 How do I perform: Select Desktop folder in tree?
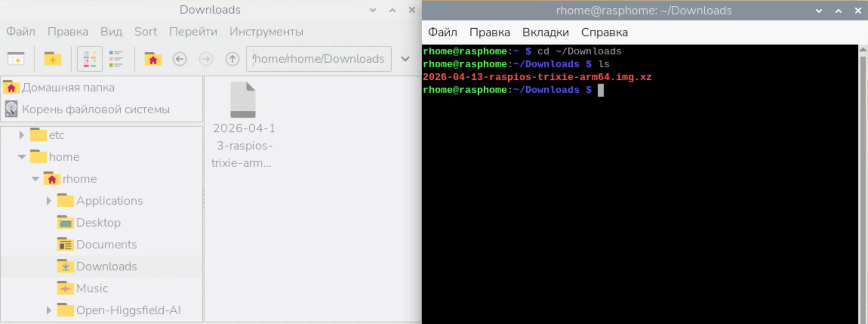point(98,222)
